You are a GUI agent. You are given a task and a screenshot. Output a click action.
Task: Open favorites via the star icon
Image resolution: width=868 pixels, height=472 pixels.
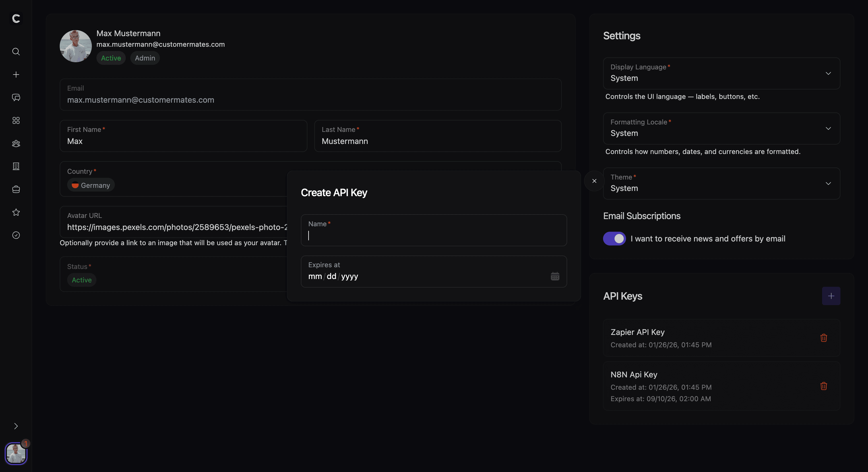click(16, 212)
